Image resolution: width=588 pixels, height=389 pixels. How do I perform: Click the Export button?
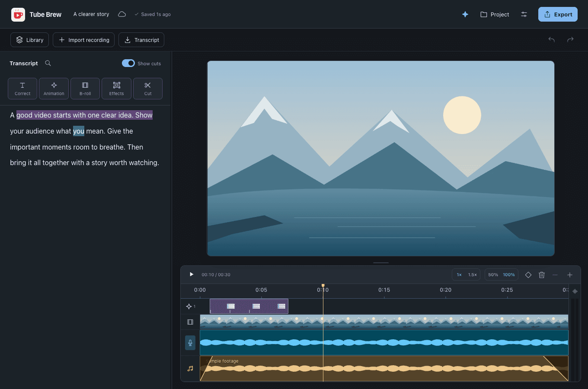click(x=558, y=14)
